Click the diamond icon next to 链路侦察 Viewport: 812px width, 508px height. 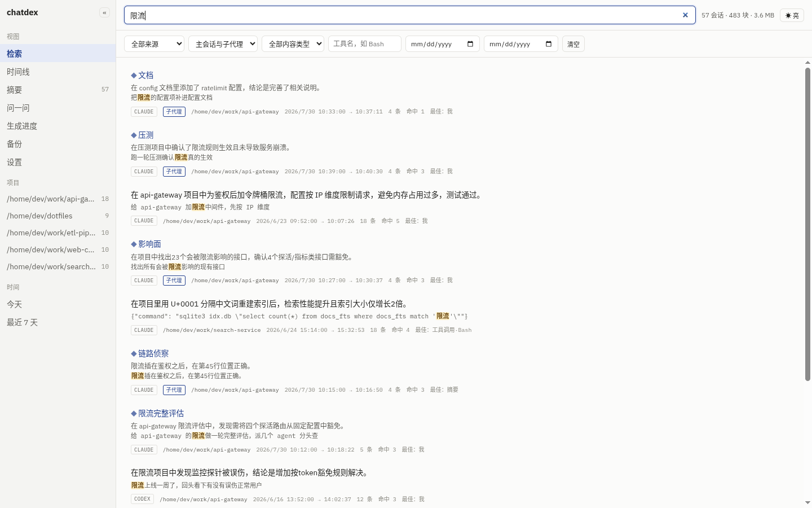[x=134, y=353]
